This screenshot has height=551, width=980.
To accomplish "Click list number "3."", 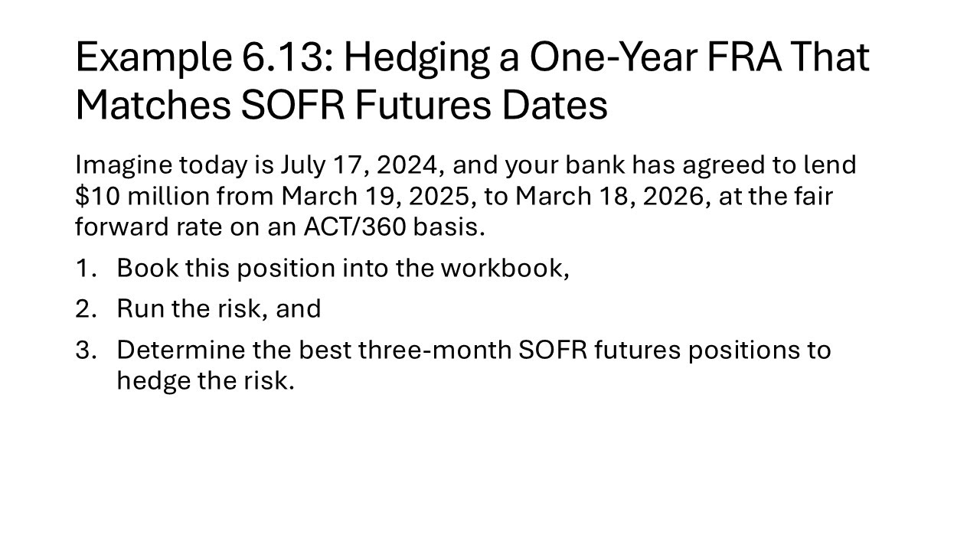I will click(87, 350).
